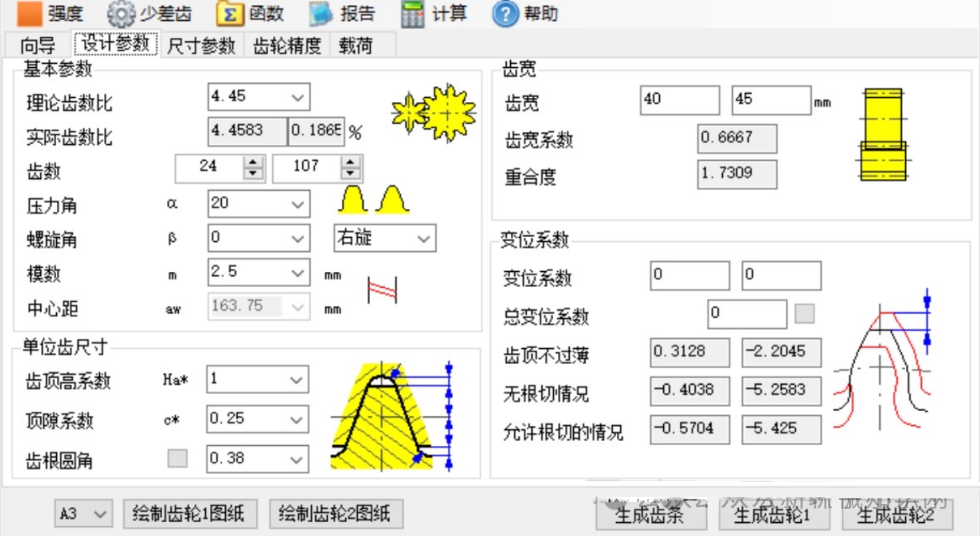Expand the 螺旋角 β dropdown
The width and height of the screenshot is (980, 536).
[298, 239]
